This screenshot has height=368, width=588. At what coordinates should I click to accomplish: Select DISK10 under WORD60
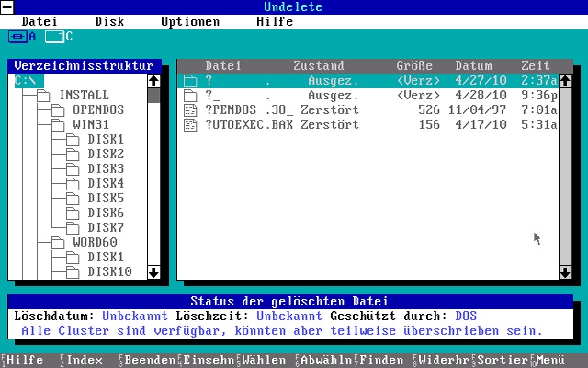pos(109,271)
